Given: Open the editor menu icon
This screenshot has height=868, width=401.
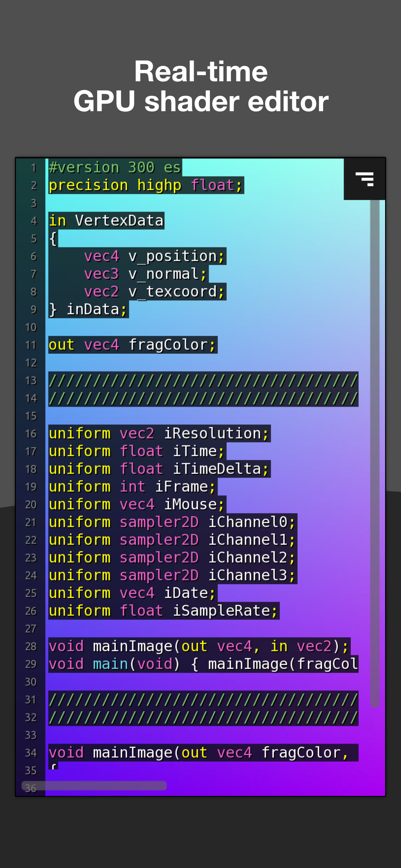Looking at the screenshot, I should click(x=364, y=179).
